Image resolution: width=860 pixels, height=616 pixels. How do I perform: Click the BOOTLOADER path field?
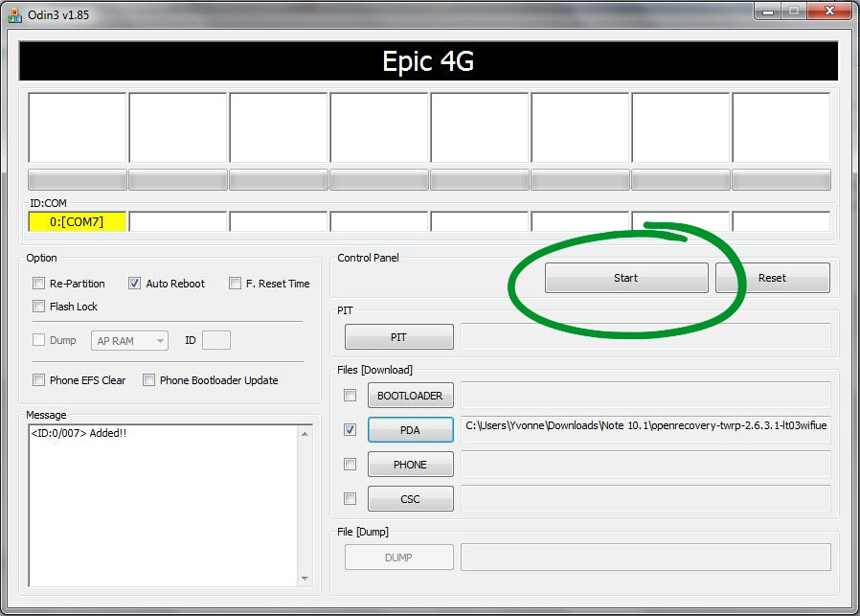point(645,395)
